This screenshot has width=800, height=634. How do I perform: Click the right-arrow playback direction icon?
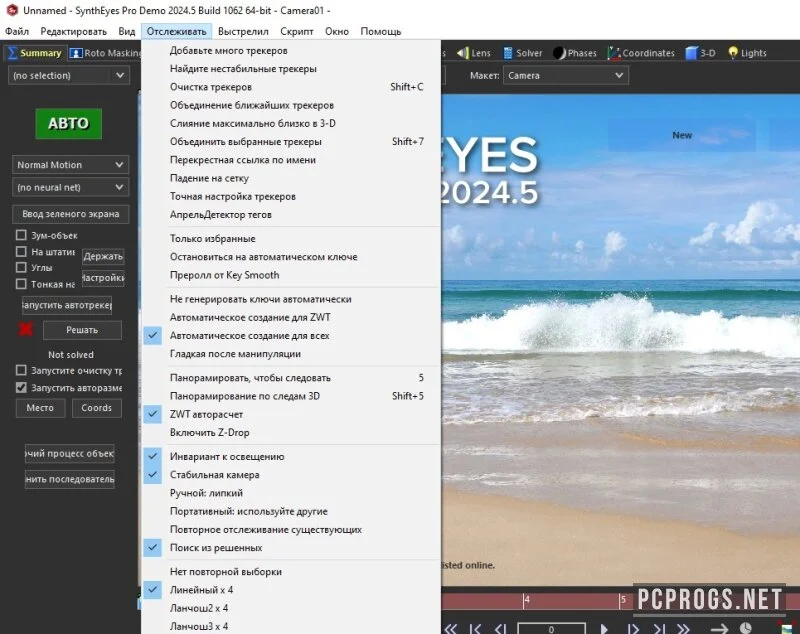coord(719,628)
